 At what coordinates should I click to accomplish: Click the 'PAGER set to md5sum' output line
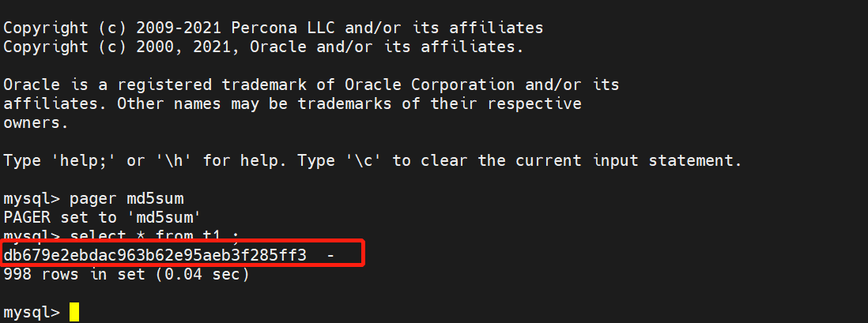102,217
